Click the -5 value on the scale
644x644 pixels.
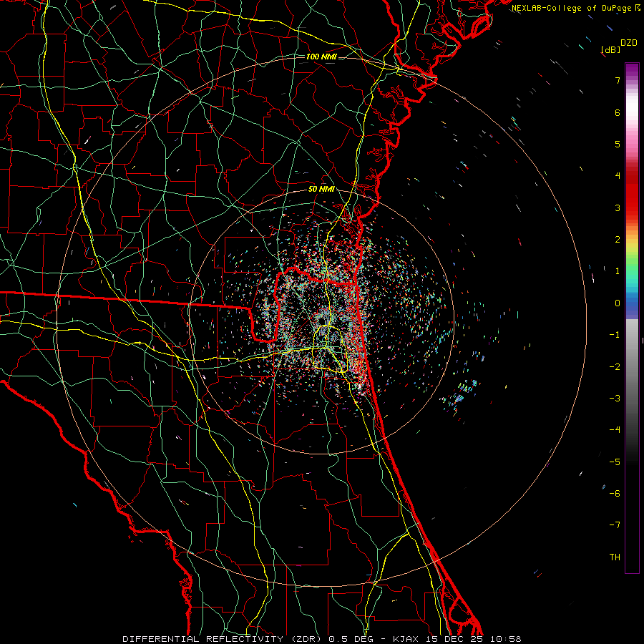pos(615,462)
